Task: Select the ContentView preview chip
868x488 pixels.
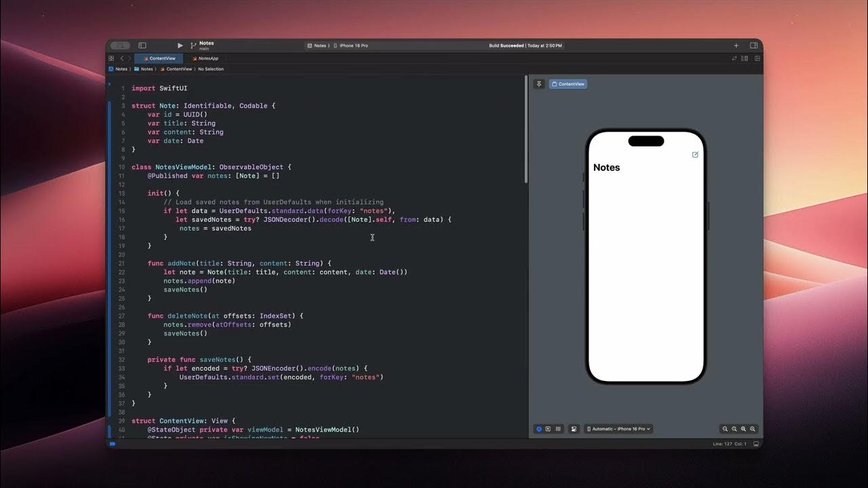Action: click(x=568, y=84)
